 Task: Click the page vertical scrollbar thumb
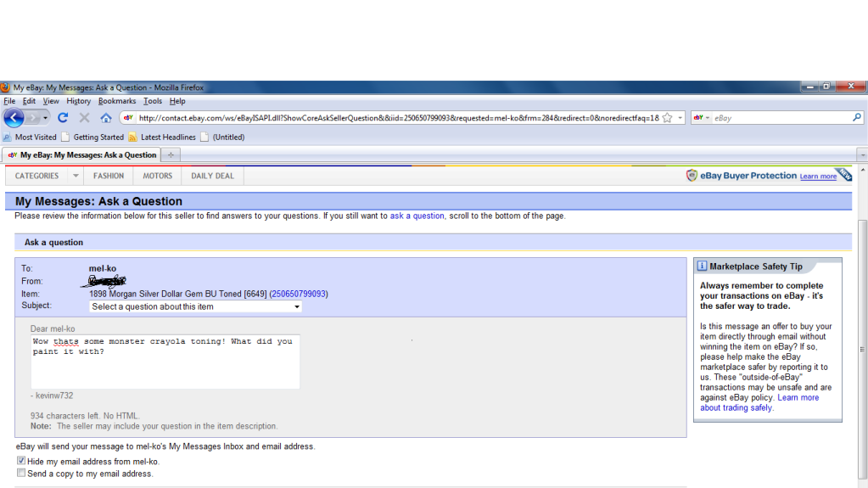pyautogui.click(x=862, y=349)
